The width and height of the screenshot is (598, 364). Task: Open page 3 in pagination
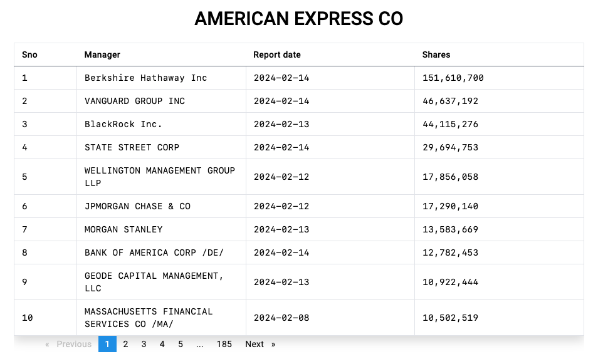144,344
